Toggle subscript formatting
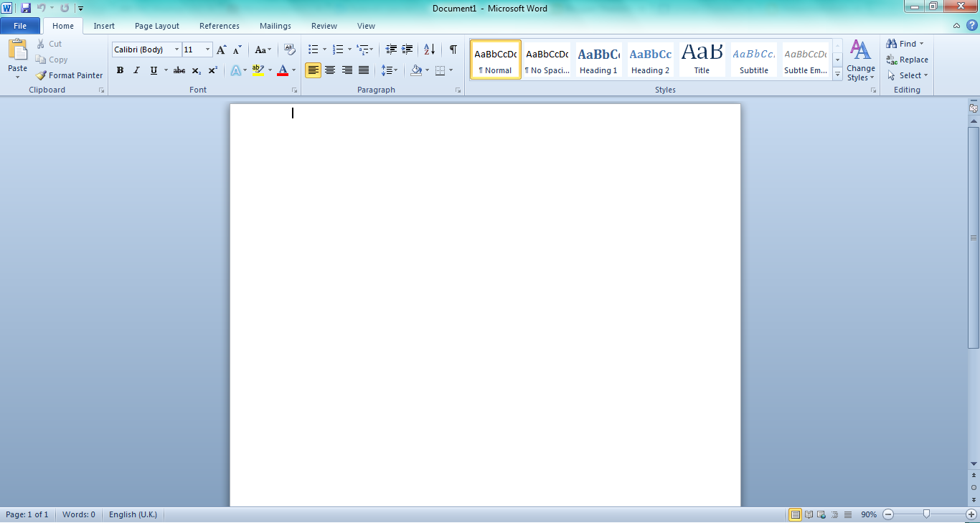 click(196, 70)
